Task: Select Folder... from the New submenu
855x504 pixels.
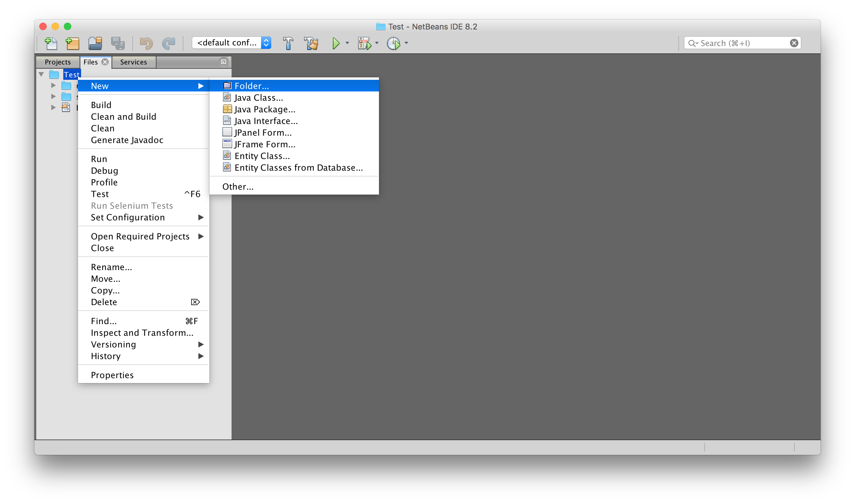Action: coord(294,86)
